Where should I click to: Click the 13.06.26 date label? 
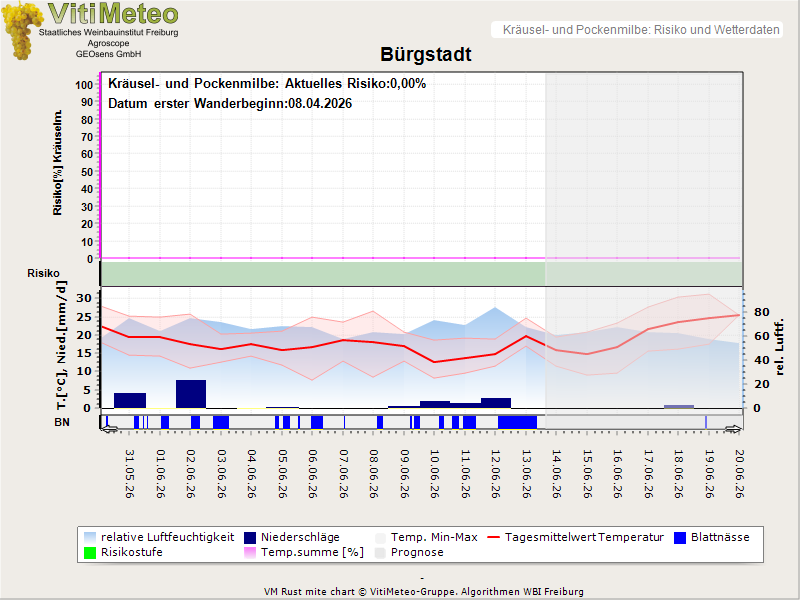(x=526, y=473)
